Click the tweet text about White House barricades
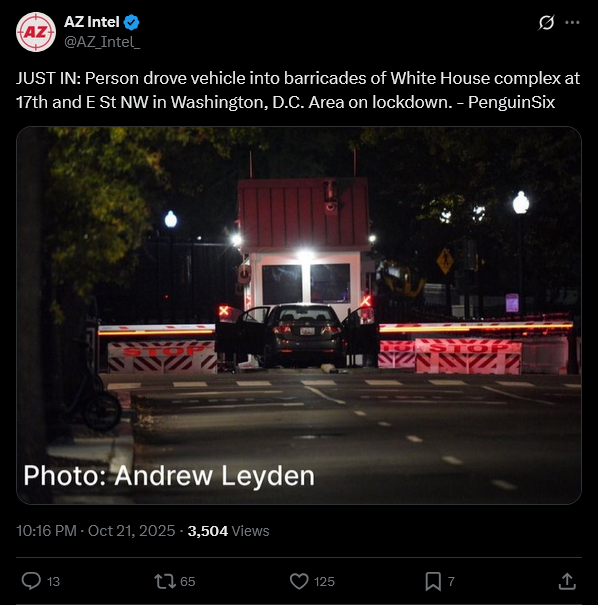The height and width of the screenshot is (605, 598). pos(298,90)
